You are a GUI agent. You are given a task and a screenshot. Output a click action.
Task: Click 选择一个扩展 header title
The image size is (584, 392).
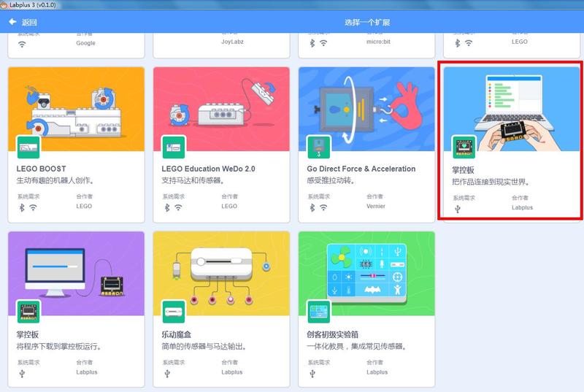367,23
